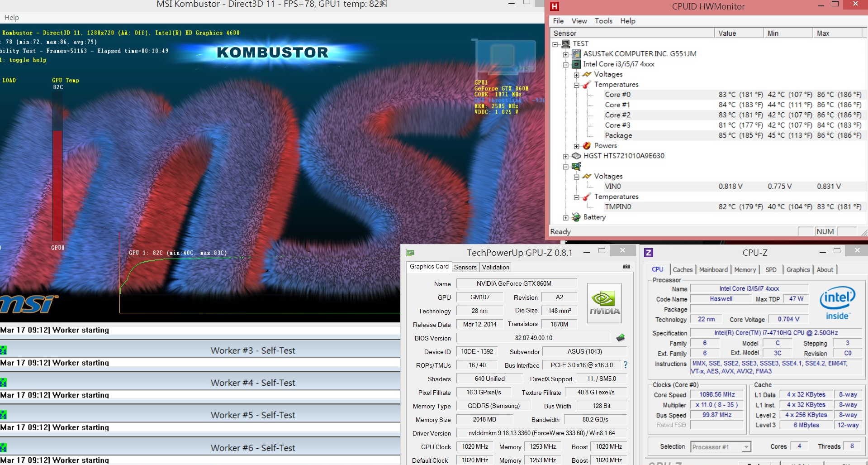Collapse the CPU Temperatures node
The height and width of the screenshot is (465, 868).
click(x=577, y=86)
